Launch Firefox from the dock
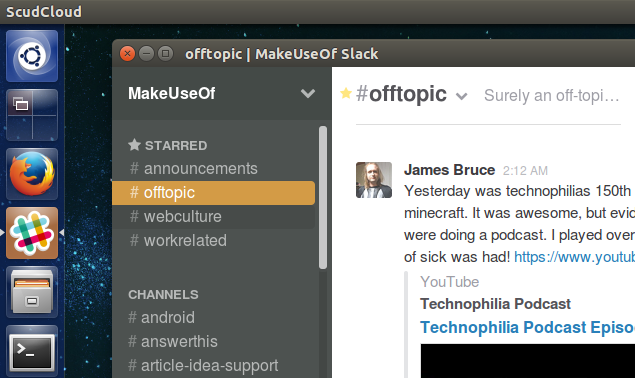This screenshot has width=635, height=378. point(32,174)
